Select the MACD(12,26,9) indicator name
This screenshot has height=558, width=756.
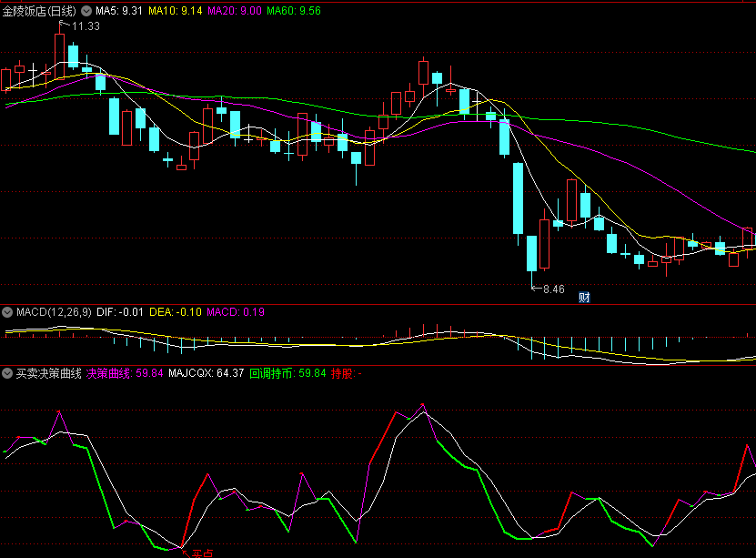(x=54, y=312)
